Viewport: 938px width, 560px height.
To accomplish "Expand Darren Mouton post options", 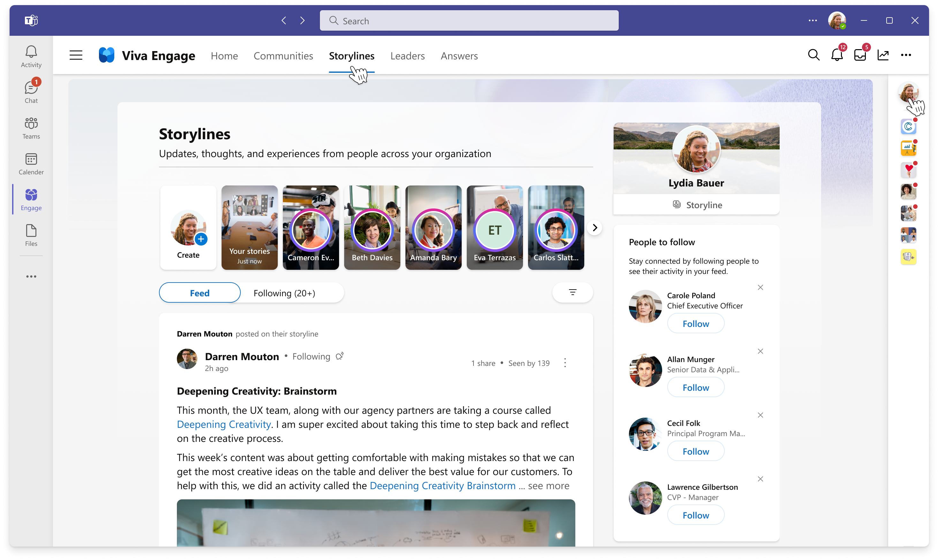I will [565, 363].
